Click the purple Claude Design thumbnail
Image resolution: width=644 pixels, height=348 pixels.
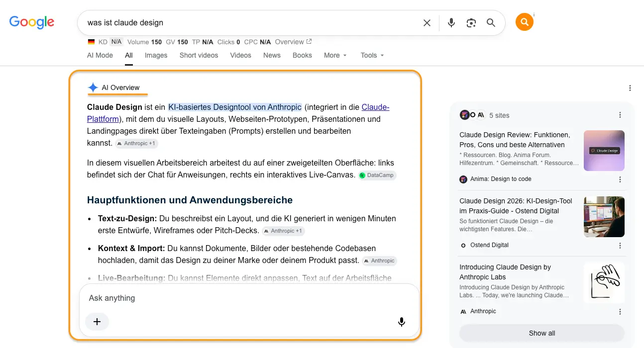(x=604, y=151)
